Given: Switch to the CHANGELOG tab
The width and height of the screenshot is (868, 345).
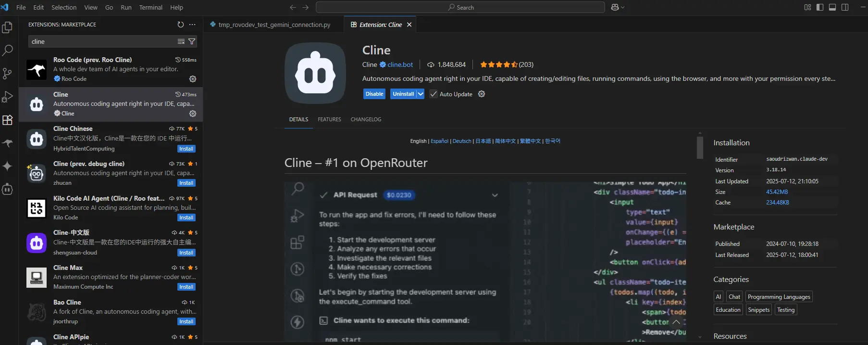Looking at the screenshot, I should tap(366, 119).
